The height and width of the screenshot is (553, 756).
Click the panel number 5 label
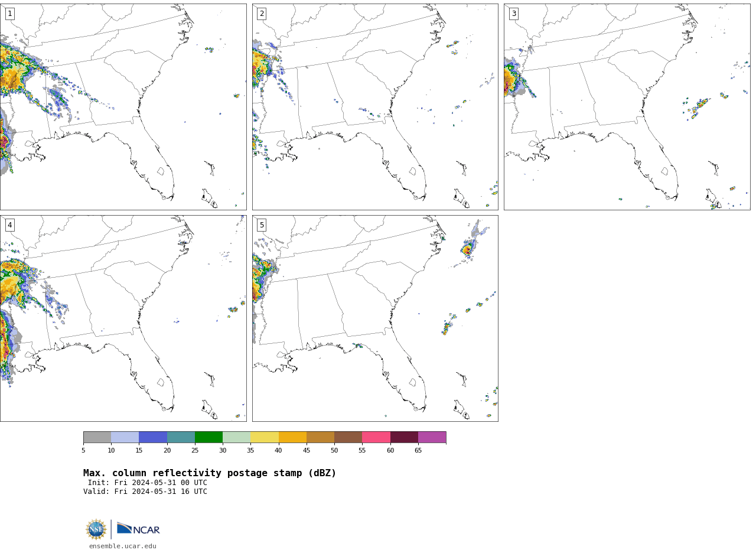point(262,225)
